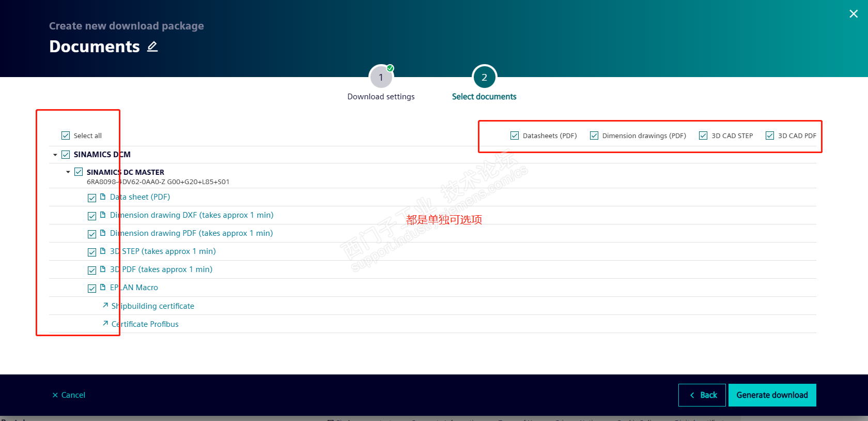Edit the Documents package name pencil icon
Viewport: 868px width, 421px height.
(x=152, y=47)
